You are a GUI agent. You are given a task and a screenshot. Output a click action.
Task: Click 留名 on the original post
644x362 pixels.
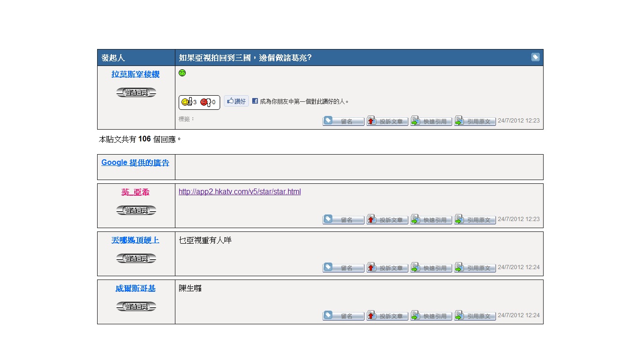coord(343,121)
